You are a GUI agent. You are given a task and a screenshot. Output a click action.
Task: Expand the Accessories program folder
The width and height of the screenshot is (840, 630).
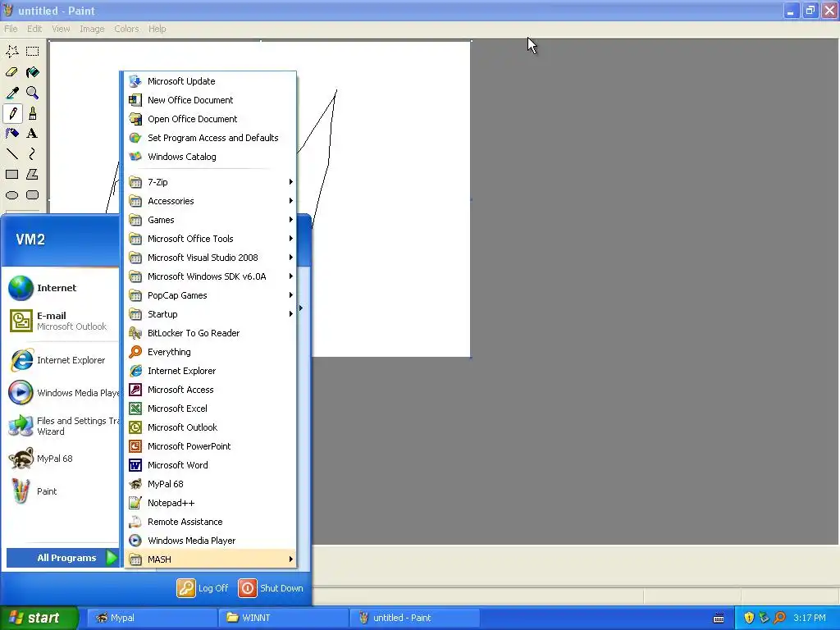pos(211,201)
